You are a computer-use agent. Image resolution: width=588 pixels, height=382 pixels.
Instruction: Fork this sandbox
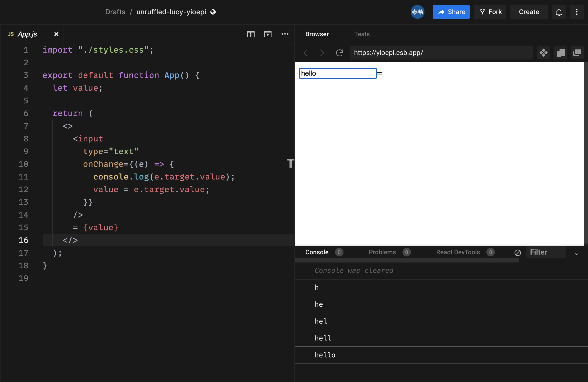tap(490, 12)
